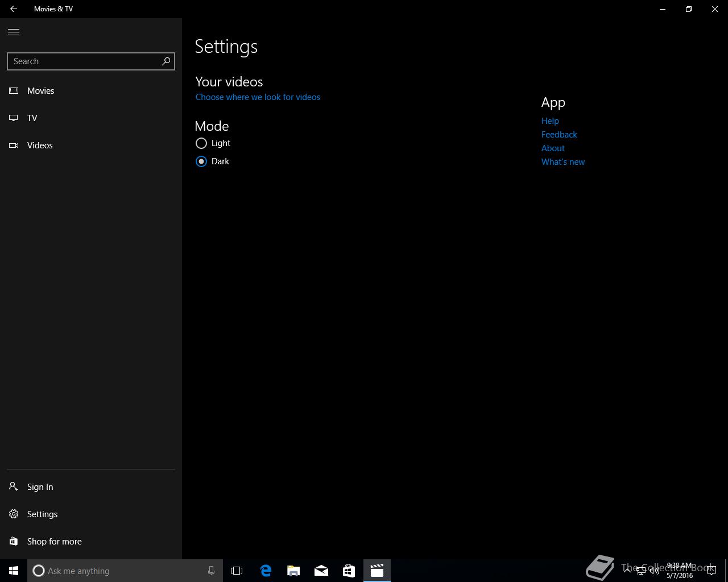Viewport: 728px width, 582px height.
Task: Click Sign In in sidebar
Action: click(x=91, y=487)
